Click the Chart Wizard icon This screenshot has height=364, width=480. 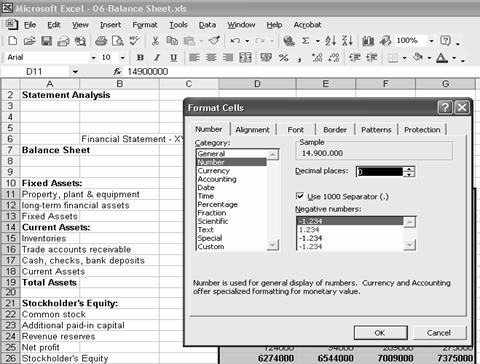tap(368, 41)
